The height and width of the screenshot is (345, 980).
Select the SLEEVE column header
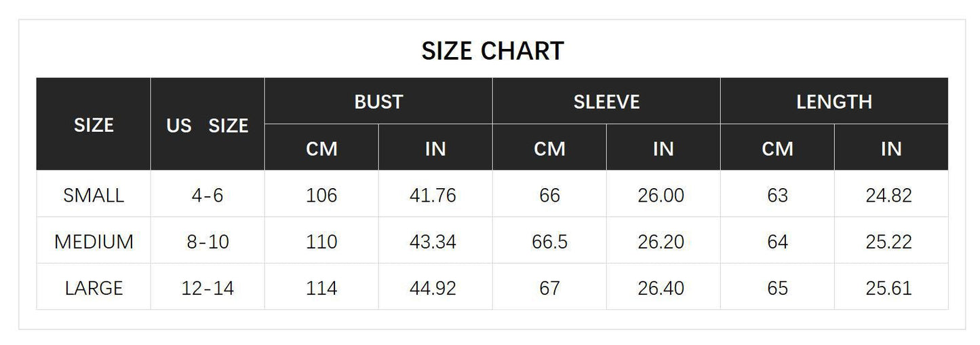point(606,102)
